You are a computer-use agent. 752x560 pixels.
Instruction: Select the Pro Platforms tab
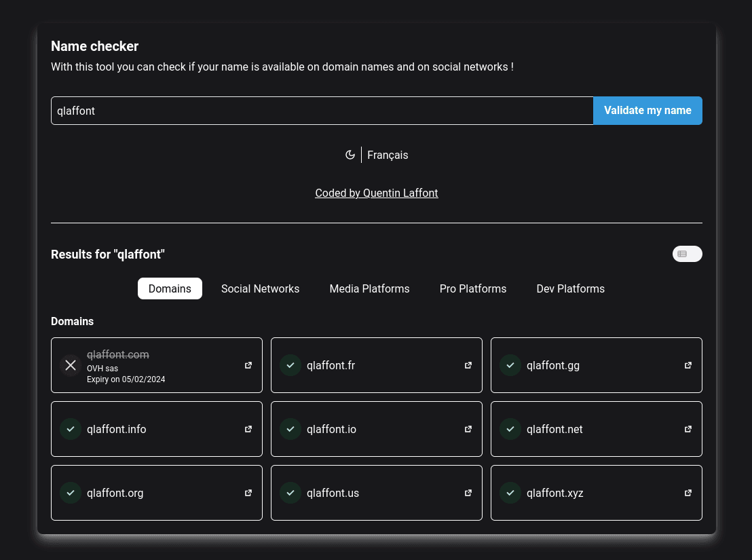(473, 288)
